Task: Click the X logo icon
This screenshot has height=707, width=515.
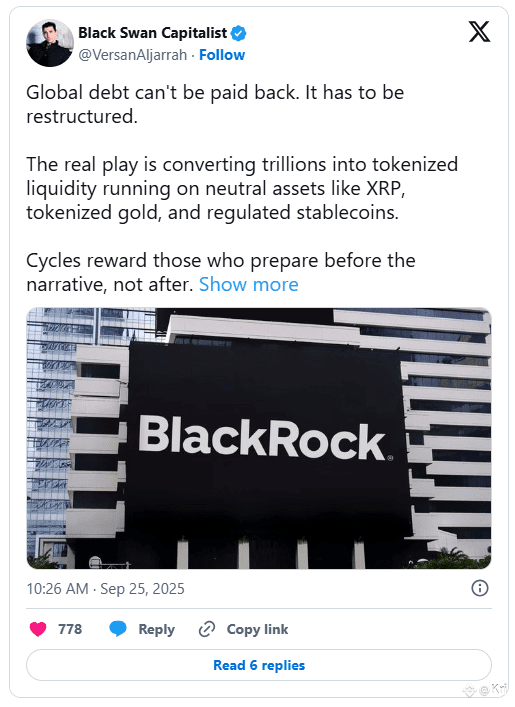Action: [479, 32]
